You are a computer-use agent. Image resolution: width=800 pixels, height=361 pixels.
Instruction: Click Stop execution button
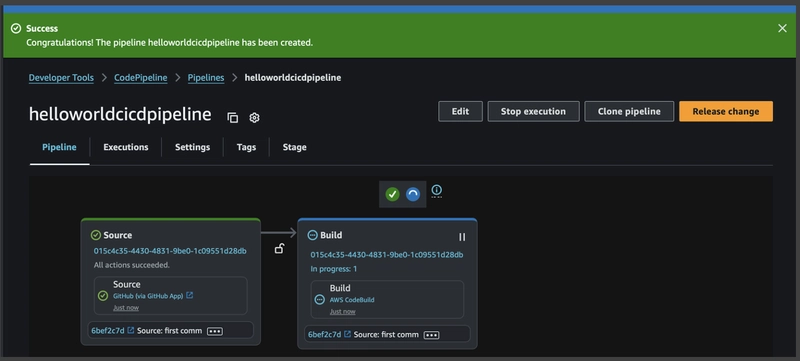(x=533, y=111)
